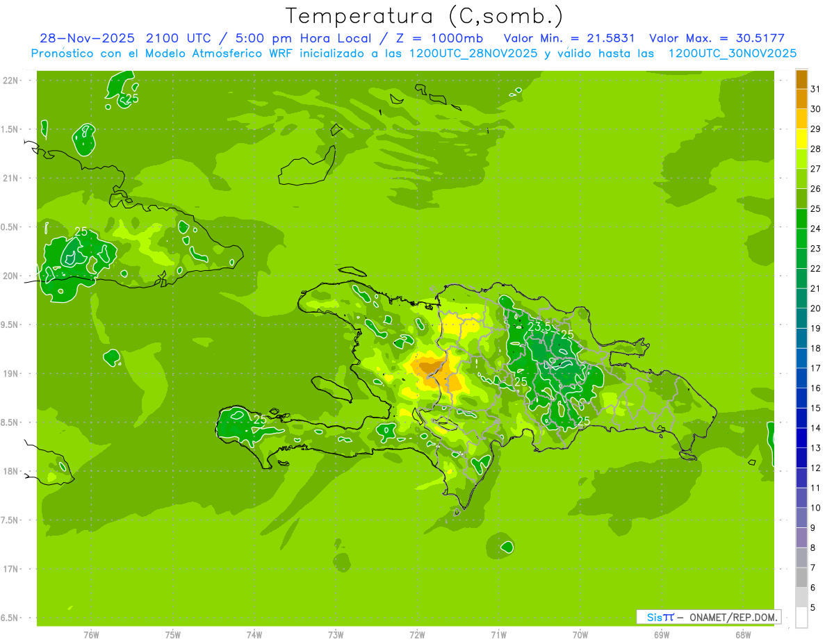Click the 'SisTT - ONAMET/REP.DOM.' credit label
Image resolution: width=834 pixels, height=644 pixels.
pos(708,617)
